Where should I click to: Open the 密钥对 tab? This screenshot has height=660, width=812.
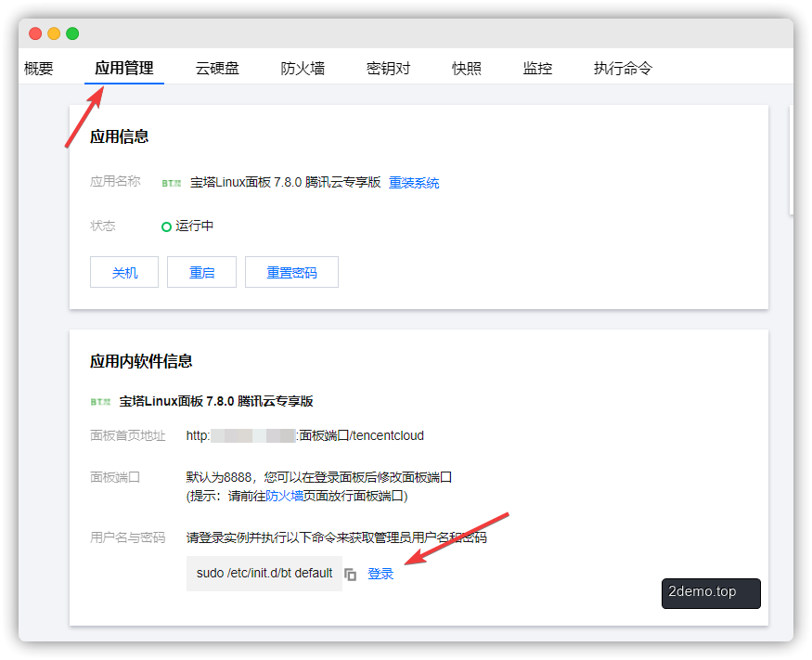tap(389, 68)
